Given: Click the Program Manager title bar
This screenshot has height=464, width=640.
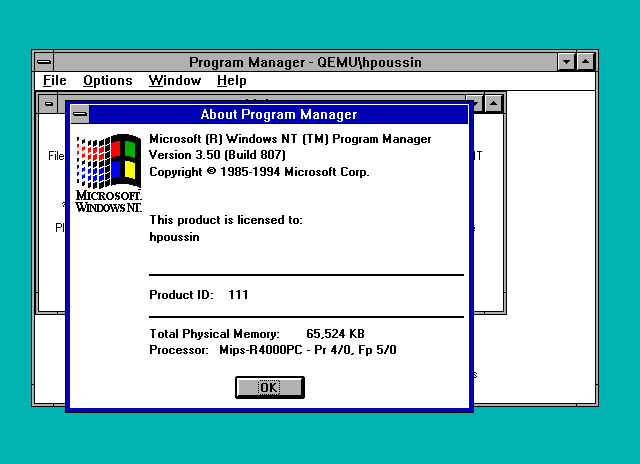Looking at the screenshot, I should tap(305, 62).
